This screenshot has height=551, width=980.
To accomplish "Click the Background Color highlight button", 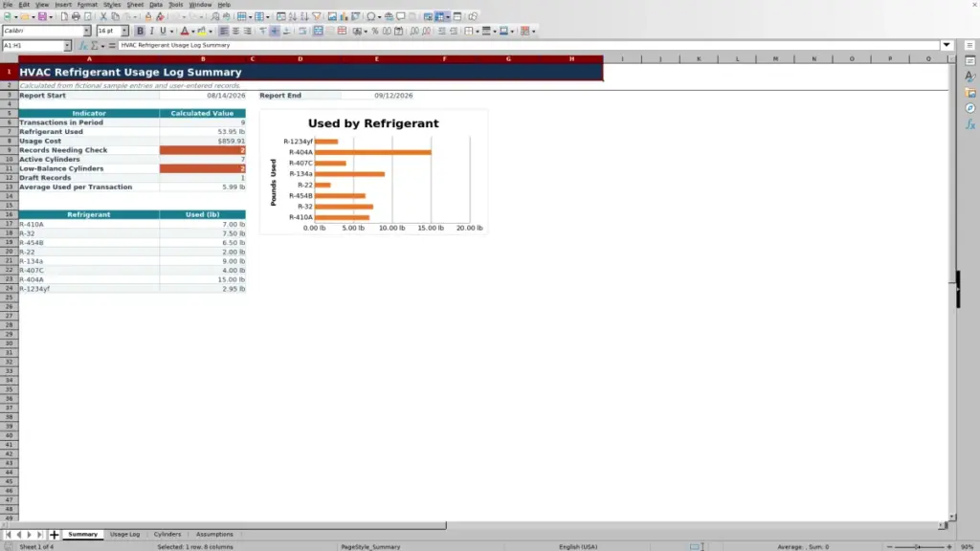I will tap(202, 31).
